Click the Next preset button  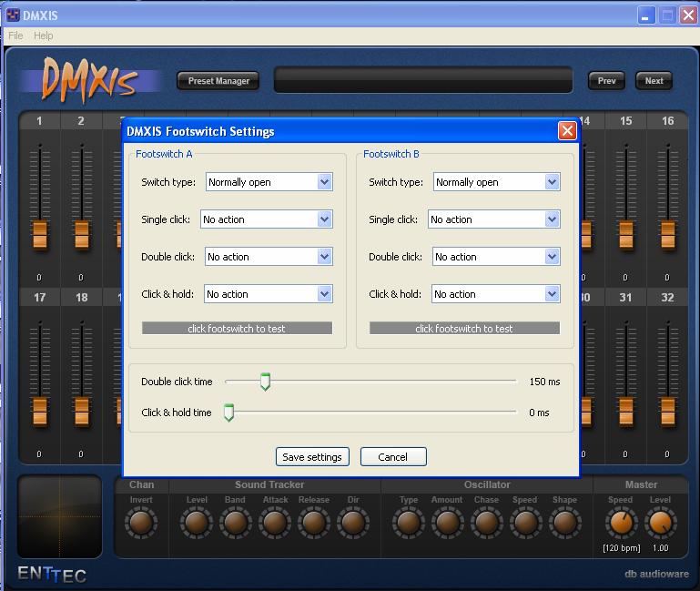point(654,81)
